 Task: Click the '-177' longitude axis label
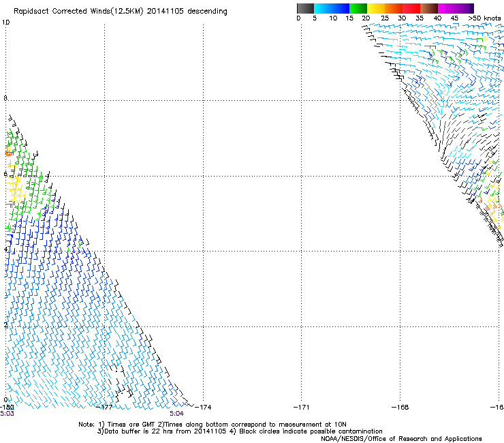tap(104, 407)
